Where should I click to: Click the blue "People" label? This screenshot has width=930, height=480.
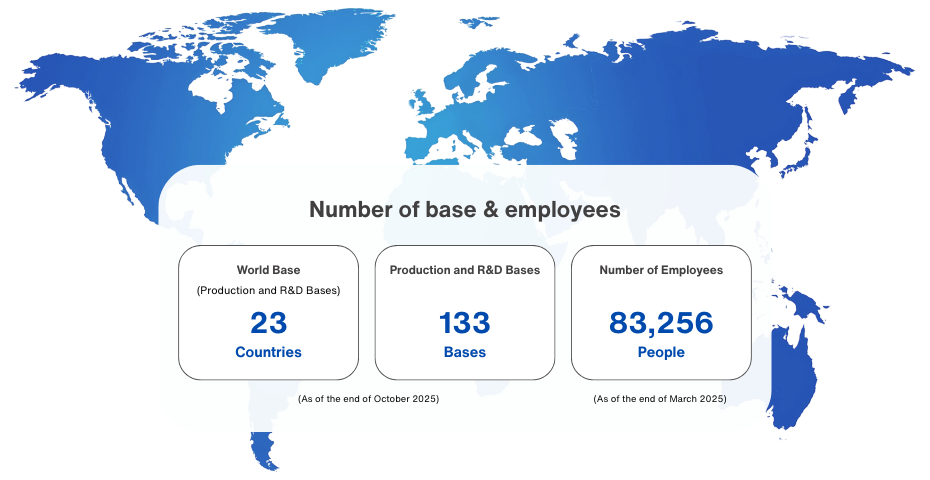pyautogui.click(x=660, y=352)
